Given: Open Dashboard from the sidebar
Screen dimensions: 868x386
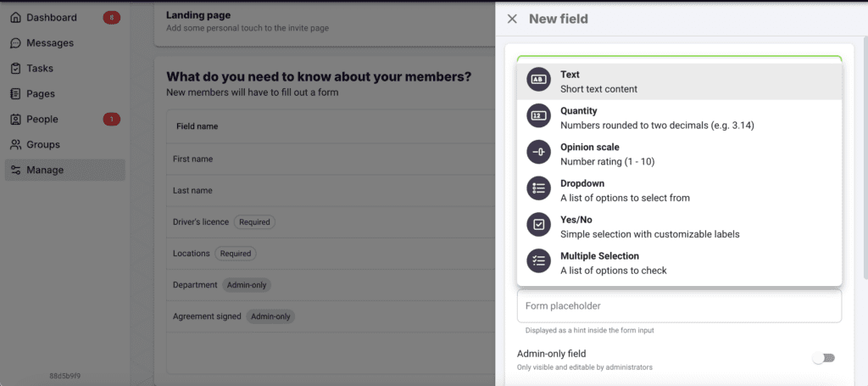Looking at the screenshot, I should point(51,18).
